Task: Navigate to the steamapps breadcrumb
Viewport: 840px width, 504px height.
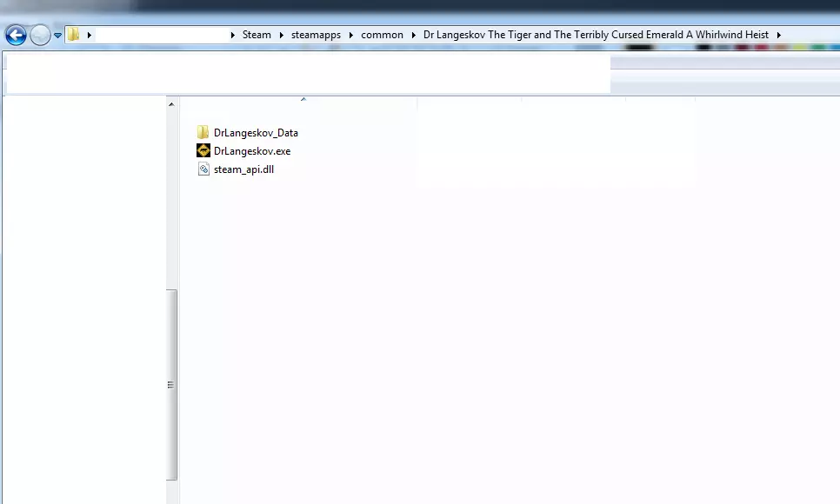Action: [x=316, y=35]
